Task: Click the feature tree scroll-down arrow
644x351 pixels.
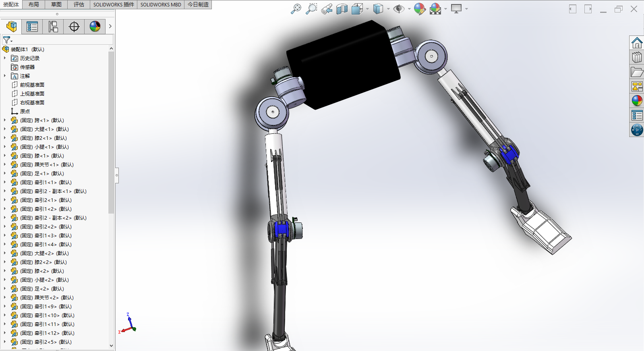Action: 111,345
